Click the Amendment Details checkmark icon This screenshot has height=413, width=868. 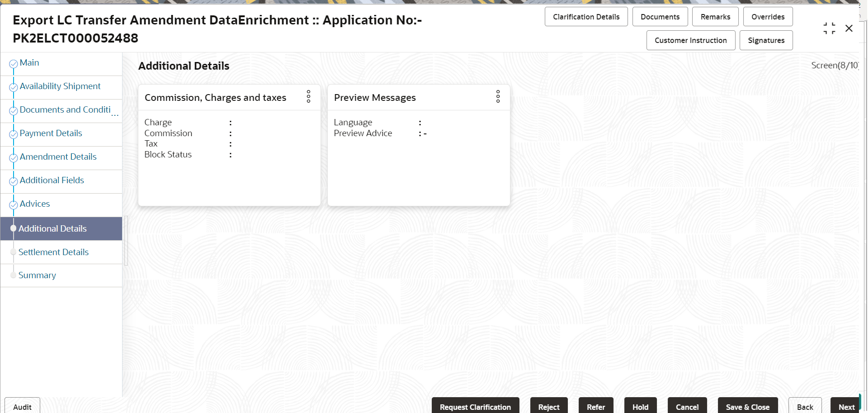pos(14,158)
